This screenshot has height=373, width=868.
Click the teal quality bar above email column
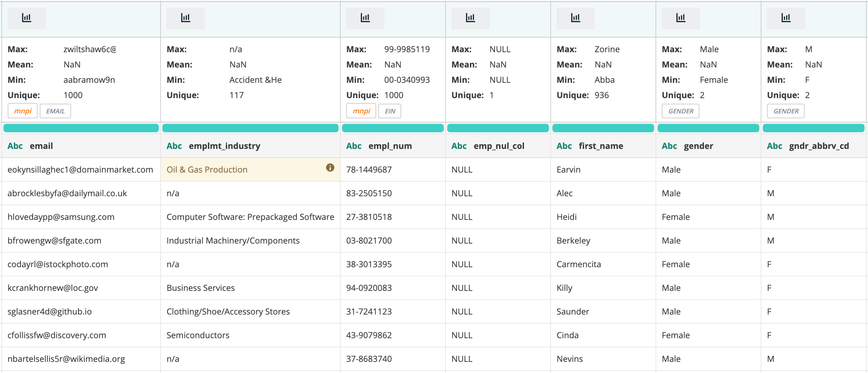pyautogui.click(x=81, y=128)
